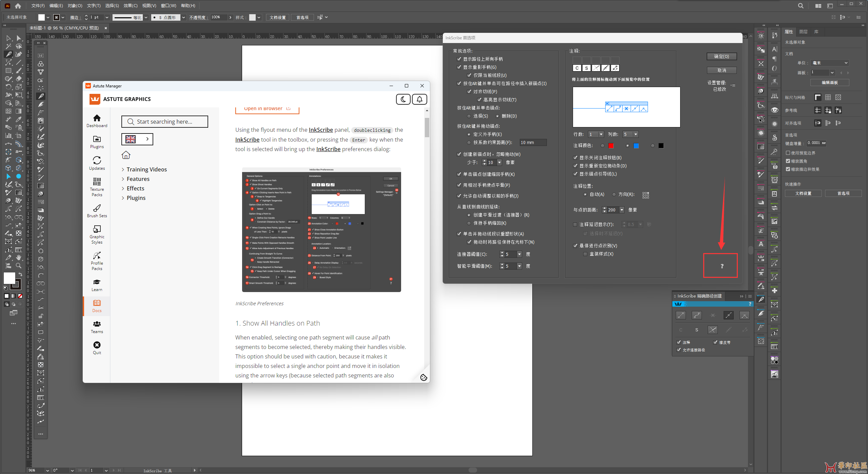Open the language flag selector
Image resolution: width=868 pixels, height=474 pixels.
point(137,139)
